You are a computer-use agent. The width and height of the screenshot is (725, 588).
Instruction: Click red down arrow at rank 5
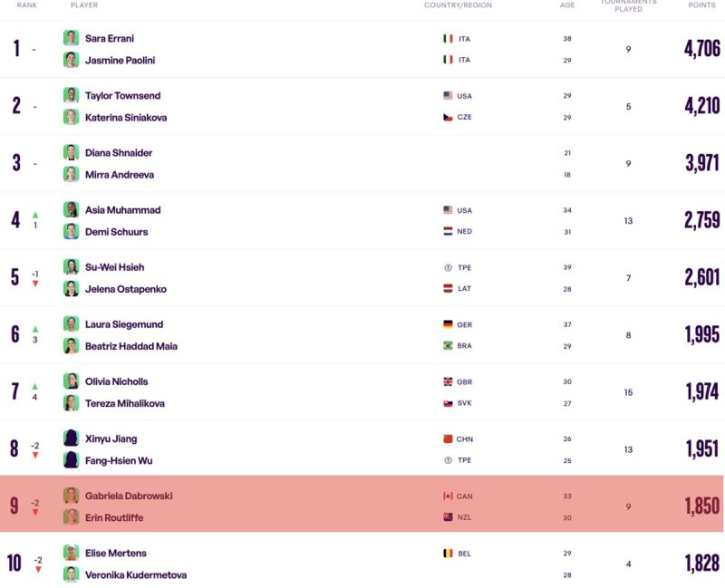click(35, 284)
